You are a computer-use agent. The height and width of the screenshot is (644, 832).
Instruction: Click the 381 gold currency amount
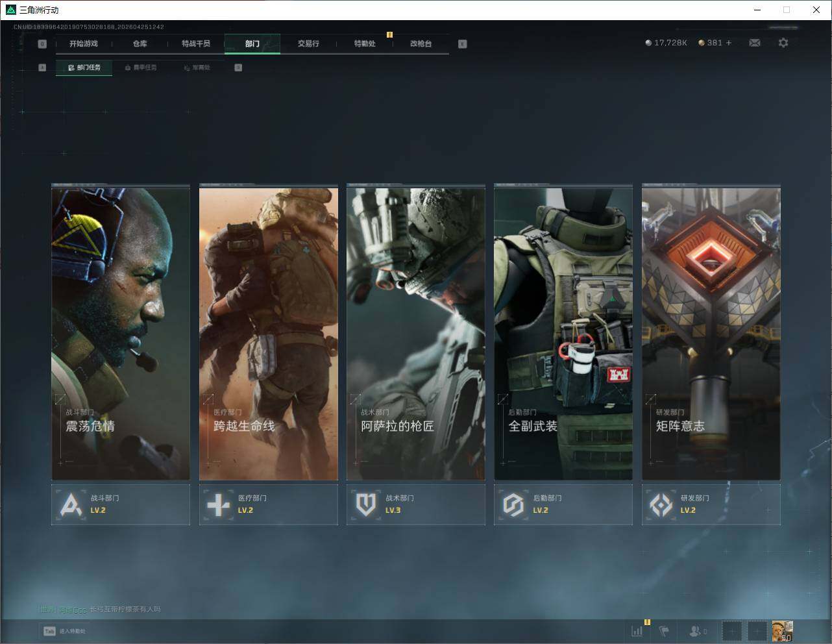[715, 43]
